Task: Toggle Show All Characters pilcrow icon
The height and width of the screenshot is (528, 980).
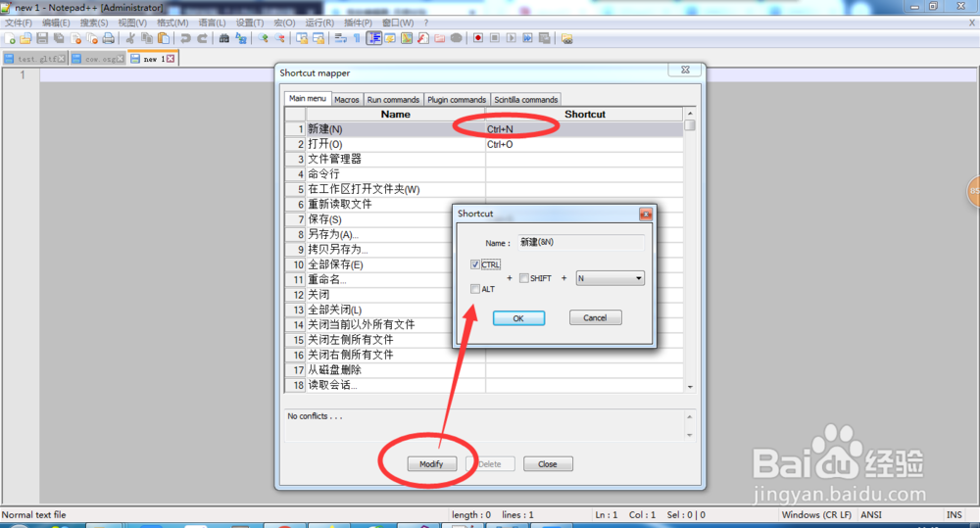Action: pos(357,39)
